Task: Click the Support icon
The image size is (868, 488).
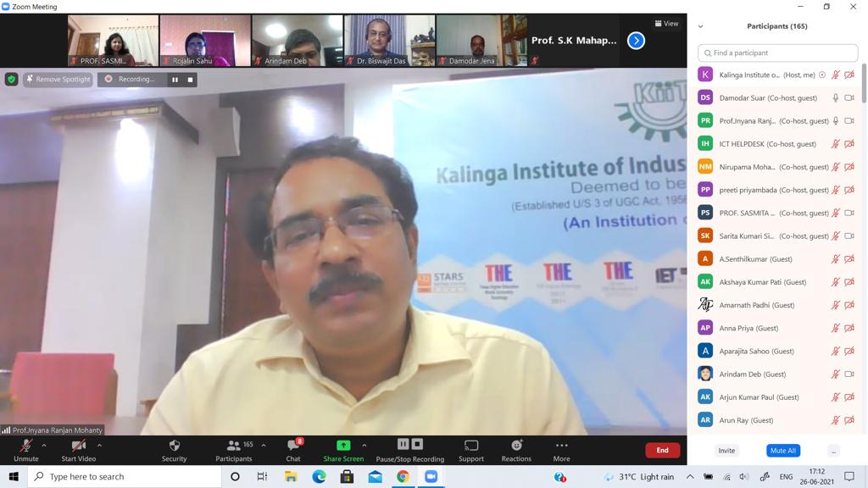Action: [x=470, y=445]
